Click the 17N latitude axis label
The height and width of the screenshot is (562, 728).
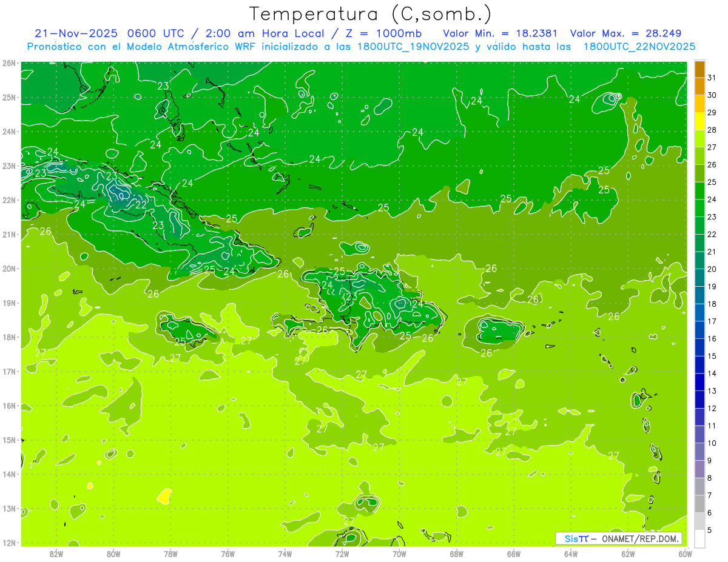pos(9,371)
